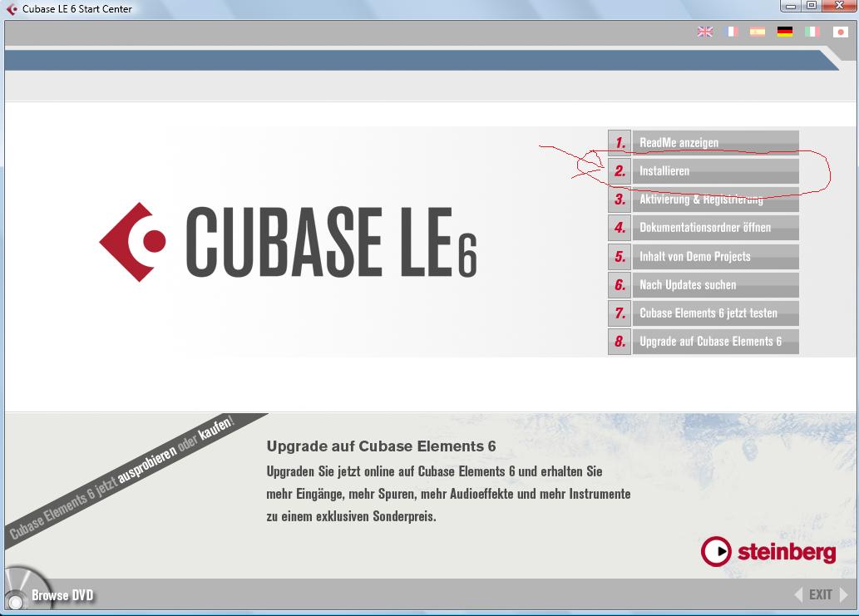Screen dimensions: 859x616
Task: Choose the Spanish flag language icon
Action: pos(758,32)
